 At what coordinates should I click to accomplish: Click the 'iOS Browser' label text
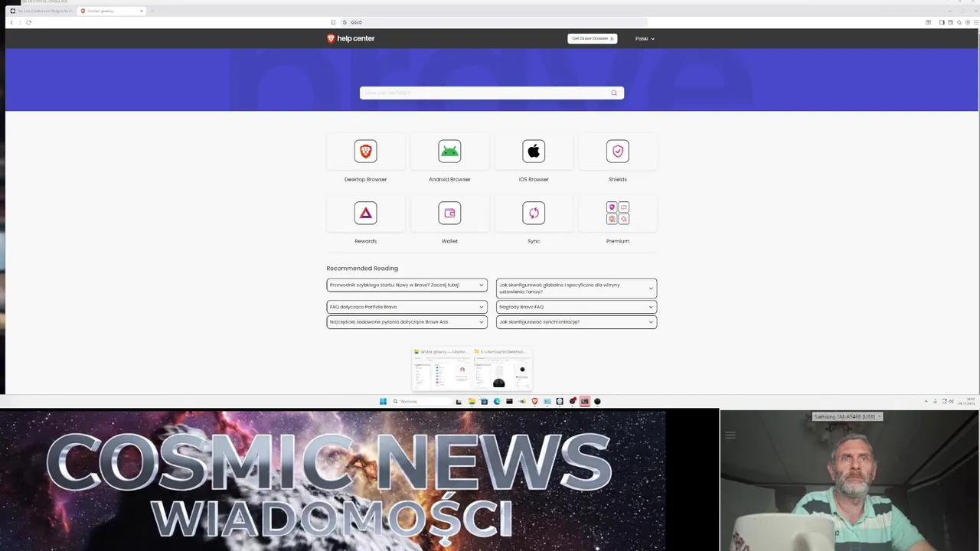[x=534, y=180]
